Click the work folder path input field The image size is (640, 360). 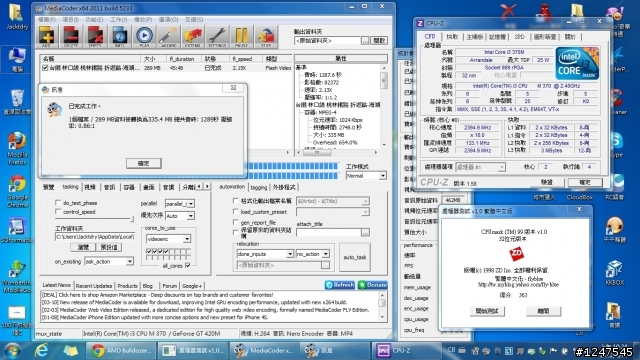pyautogui.click(x=95, y=237)
